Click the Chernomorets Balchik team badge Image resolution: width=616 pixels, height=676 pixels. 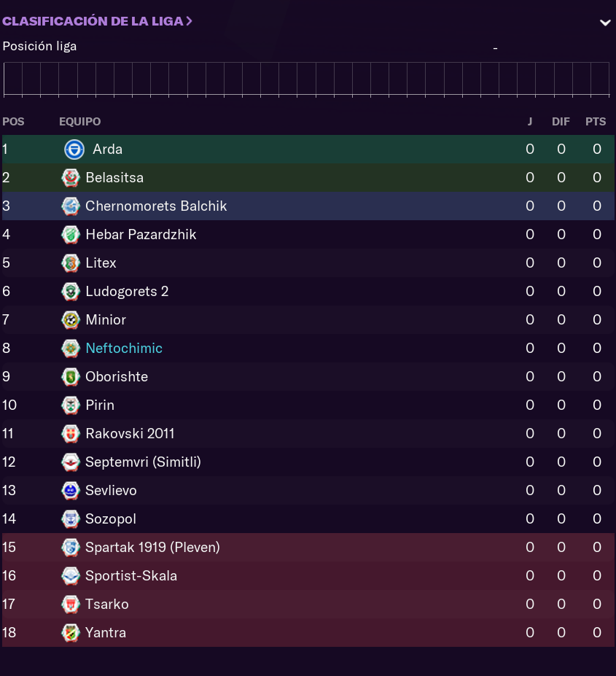click(x=71, y=206)
